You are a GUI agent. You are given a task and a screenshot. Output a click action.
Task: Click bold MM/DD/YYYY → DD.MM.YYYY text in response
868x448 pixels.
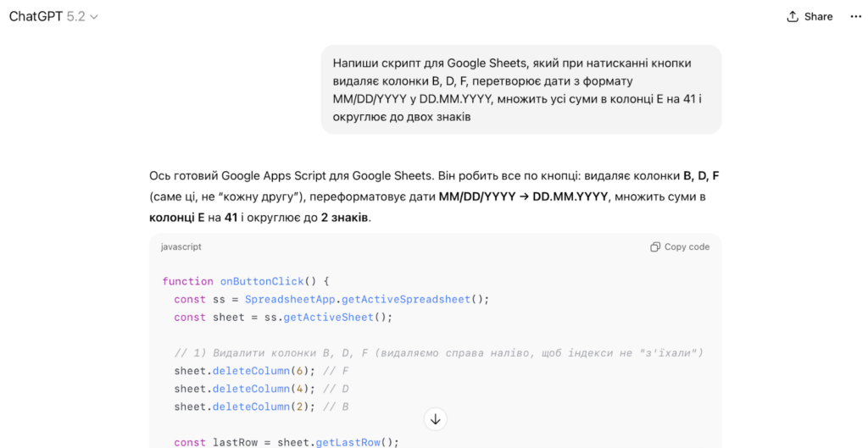pyautogui.click(x=523, y=197)
